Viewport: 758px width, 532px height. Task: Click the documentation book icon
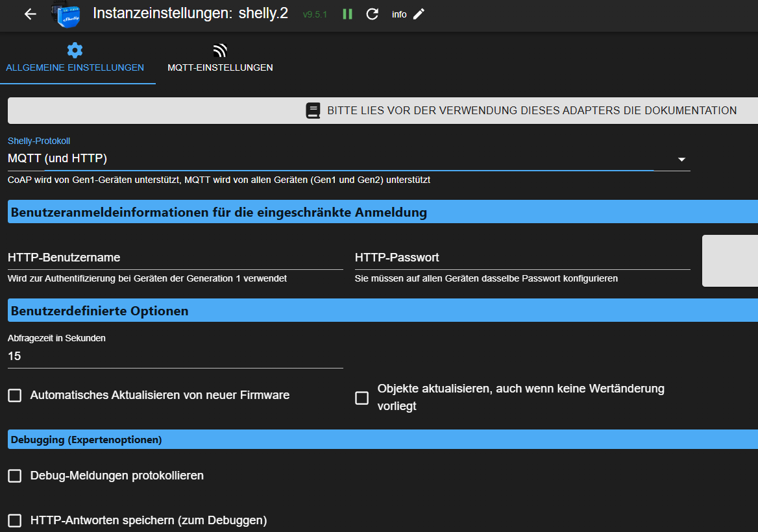pos(313,110)
